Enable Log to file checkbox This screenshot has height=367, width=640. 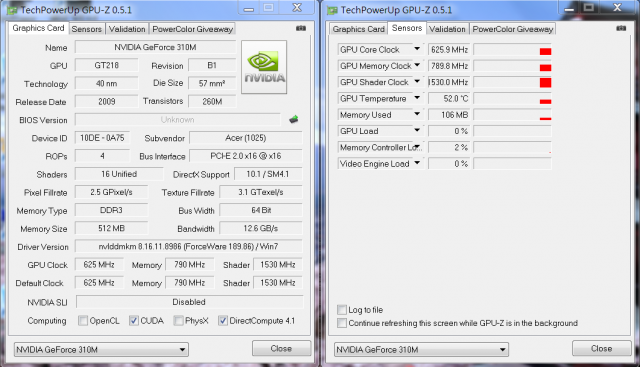pyautogui.click(x=342, y=310)
